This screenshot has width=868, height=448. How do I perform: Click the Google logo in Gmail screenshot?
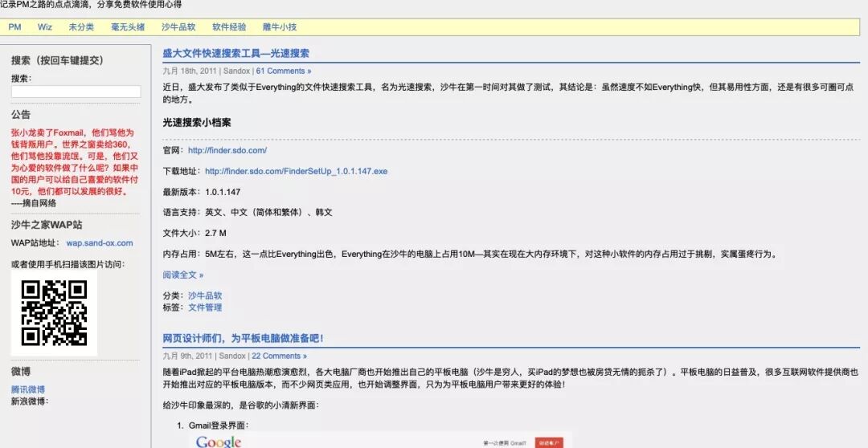(219, 442)
